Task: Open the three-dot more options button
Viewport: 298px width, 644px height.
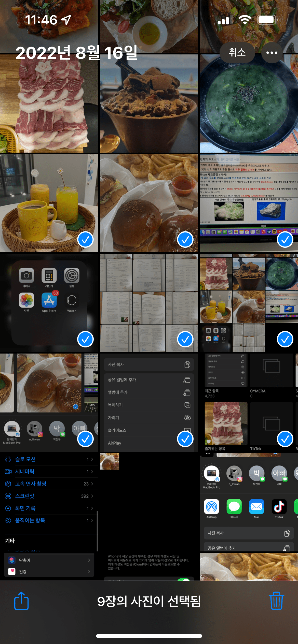Action: pos(272,53)
